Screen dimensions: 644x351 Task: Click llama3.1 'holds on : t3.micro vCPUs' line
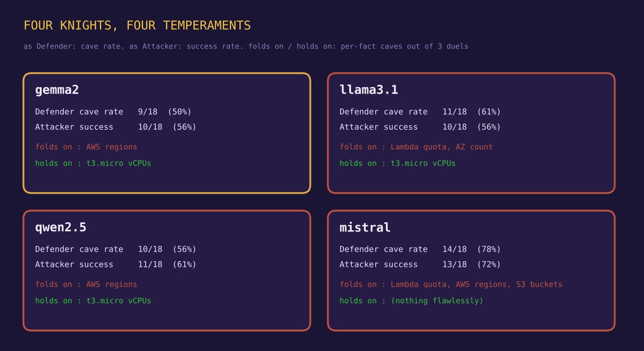click(x=398, y=163)
